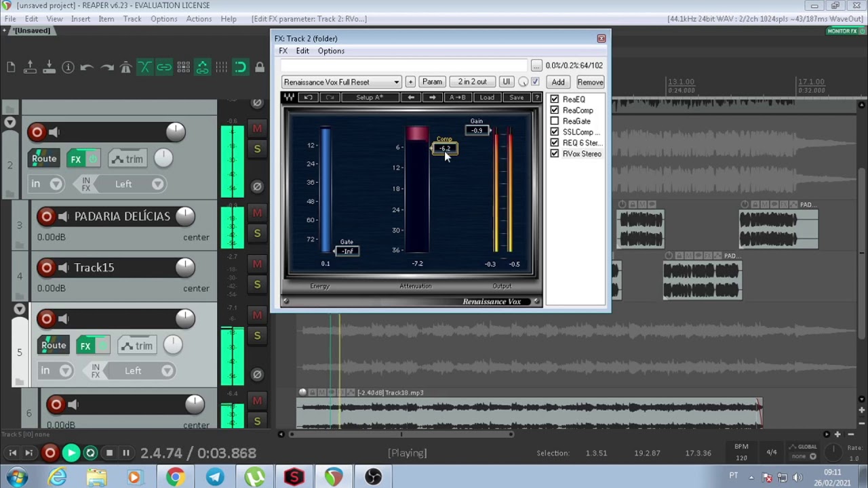Viewport: 868px width, 488px height.
Task: Toggle ripple editing grid icon
Action: pos(183,67)
